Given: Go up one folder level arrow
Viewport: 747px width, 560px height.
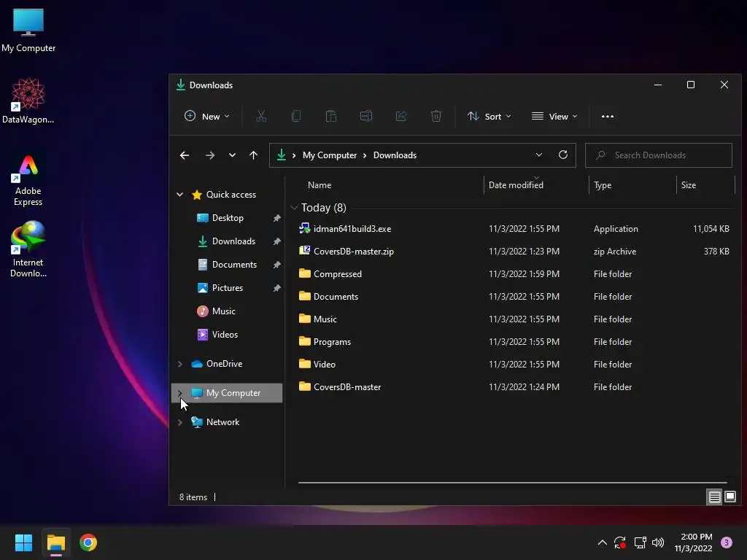Looking at the screenshot, I should coord(253,155).
